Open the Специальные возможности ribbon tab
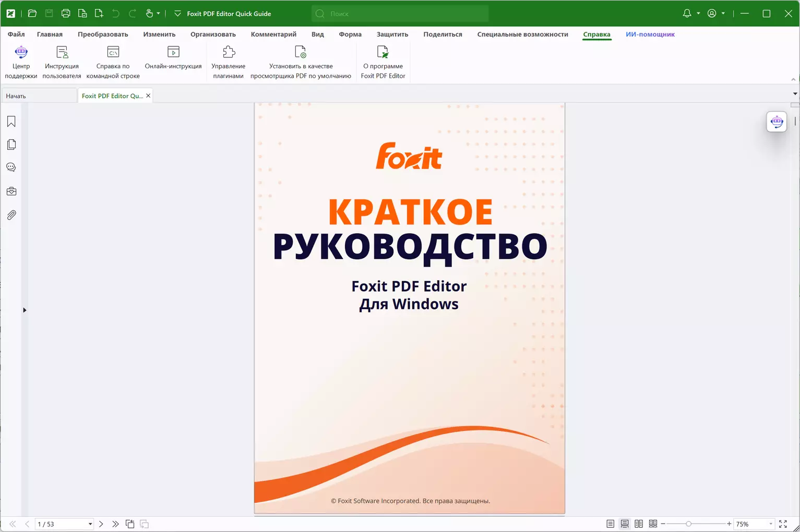800x532 pixels. (522, 34)
